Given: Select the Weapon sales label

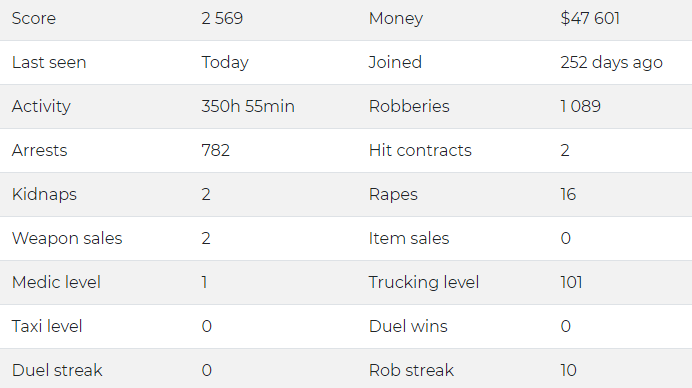Looking at the screenshot, I should coord(67,238).
